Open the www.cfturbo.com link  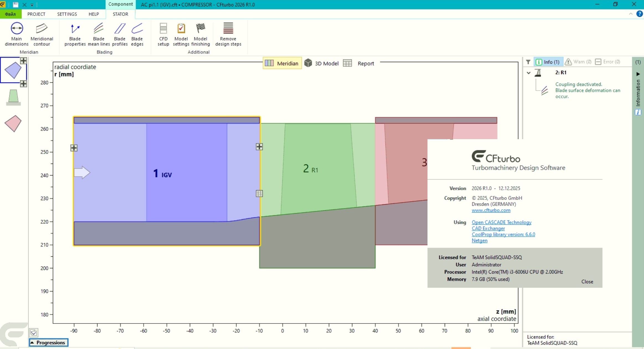click(x=491, y=210)
